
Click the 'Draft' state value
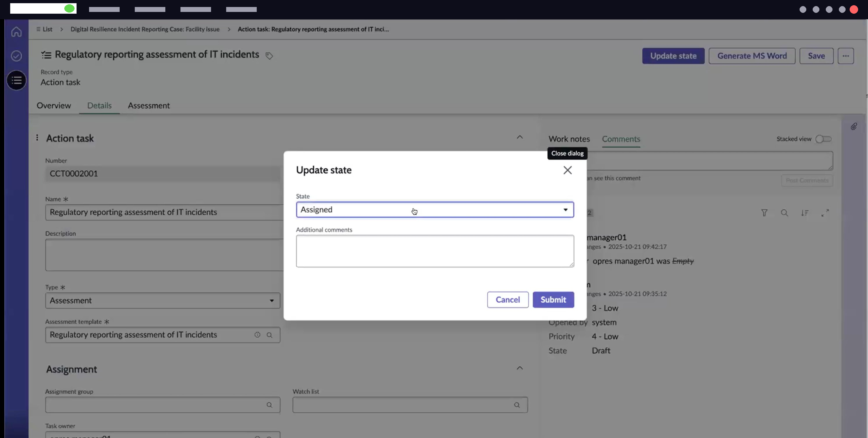pos(601,351)
